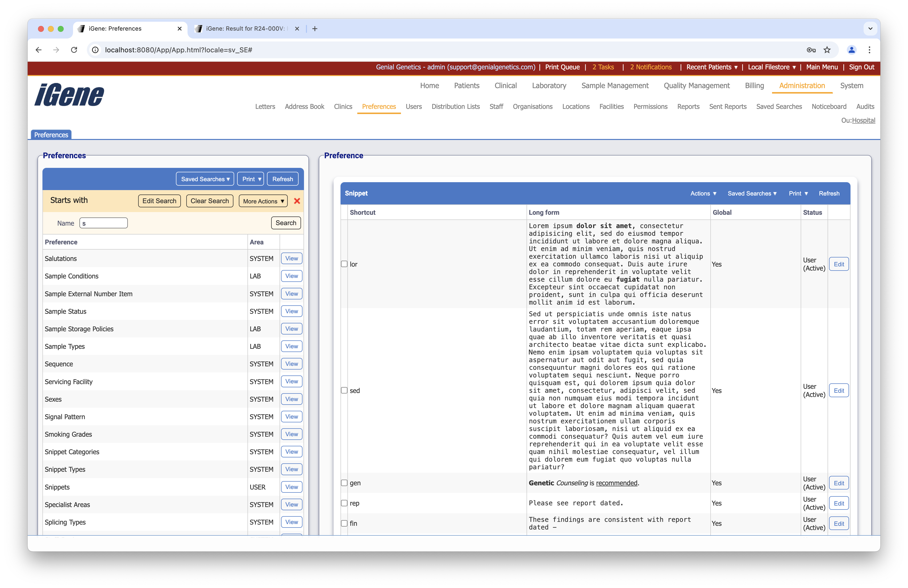Screen dimensions: 908x588
Task: Open the Recent Patients dropdown
Action: point(712,67)
